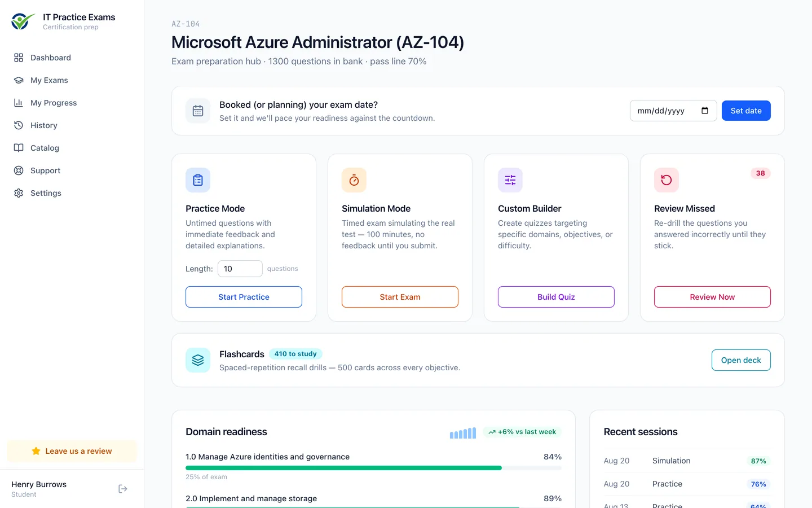This screenshot has height=508, width=812.
Task: Click the Recent sessions heading
Action: [641, 432]
